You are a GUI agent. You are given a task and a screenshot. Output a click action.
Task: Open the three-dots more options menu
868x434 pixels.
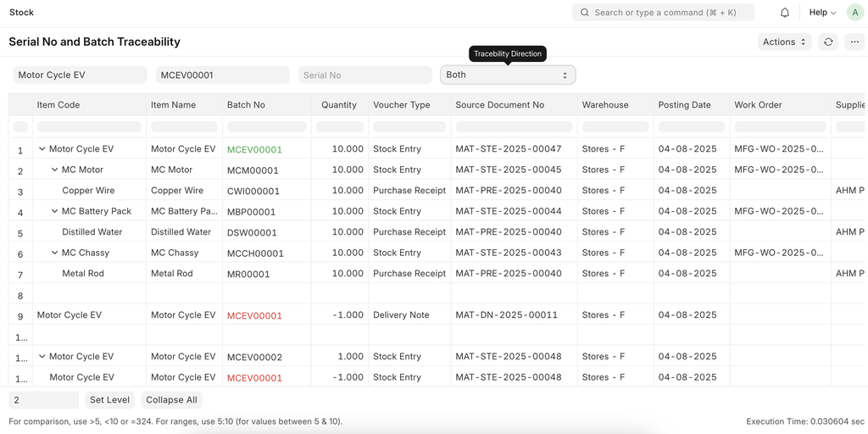[x=854, y=42]
